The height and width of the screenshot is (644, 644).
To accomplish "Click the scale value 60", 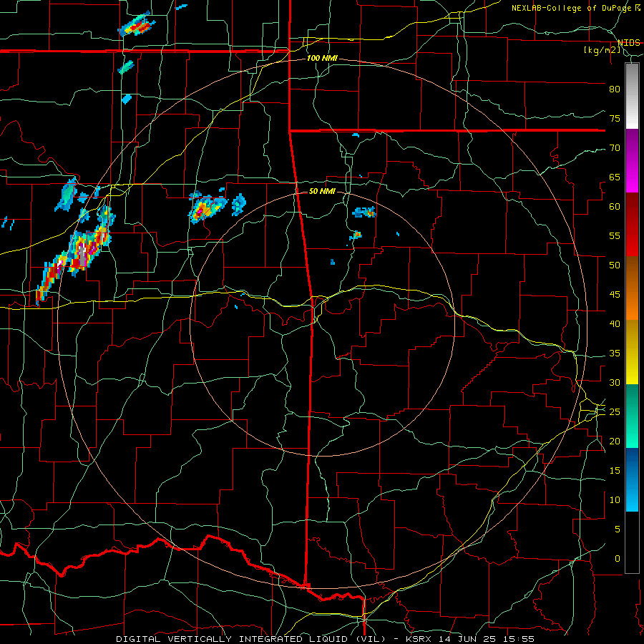I will point(615,207).
